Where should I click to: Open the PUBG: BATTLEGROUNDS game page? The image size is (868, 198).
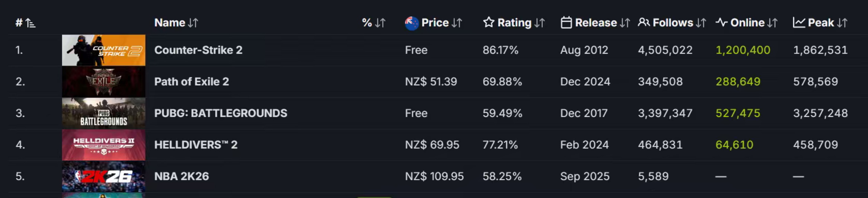coord(220,113)
